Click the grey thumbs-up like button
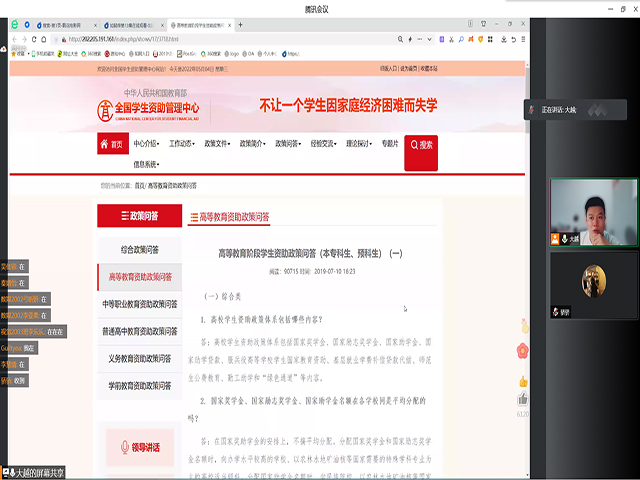 pos(523,399)
